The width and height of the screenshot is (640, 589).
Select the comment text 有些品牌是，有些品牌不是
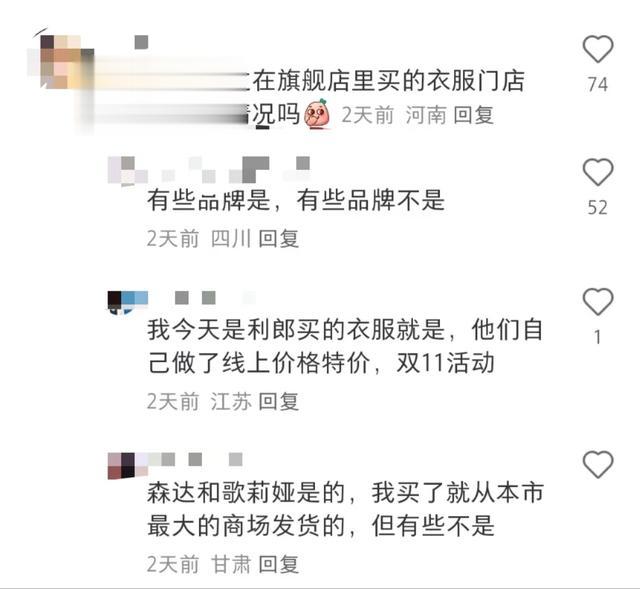click(296, 200)
